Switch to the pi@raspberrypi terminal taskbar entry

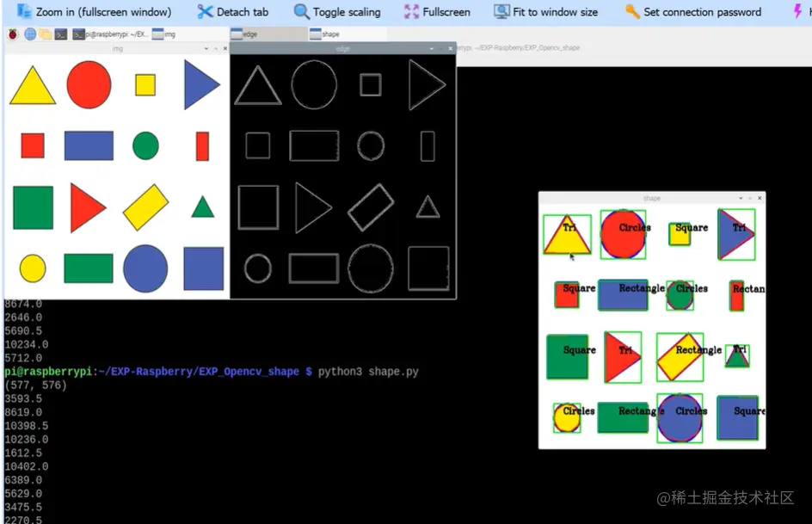pos(110,34)
